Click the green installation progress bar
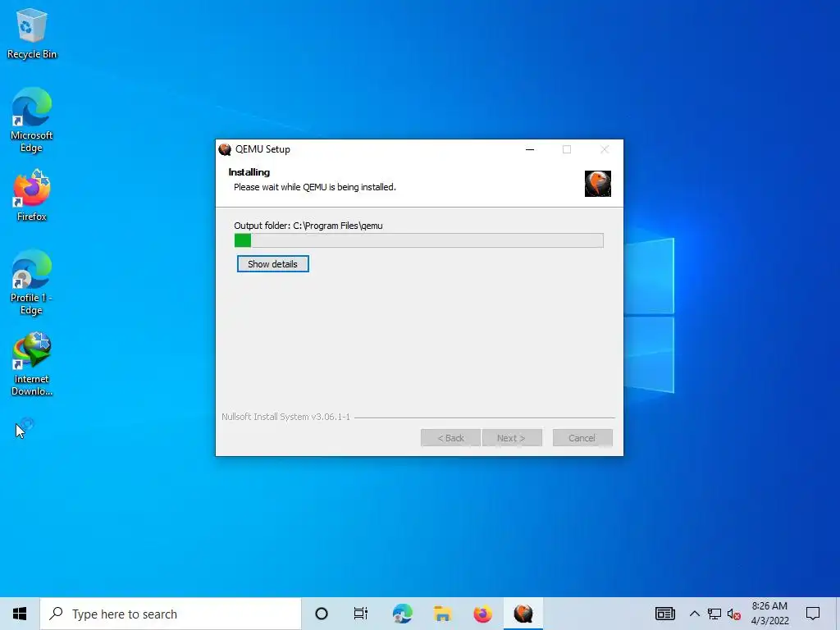The height and width of the screenshot is (630, 840). click(x=419, y=240)
